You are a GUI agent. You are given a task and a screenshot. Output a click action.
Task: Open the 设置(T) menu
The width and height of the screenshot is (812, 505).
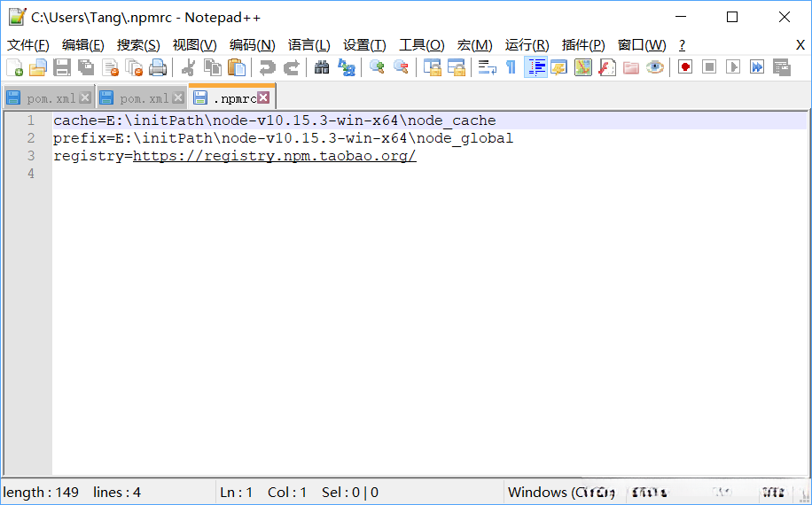[364, 45]
